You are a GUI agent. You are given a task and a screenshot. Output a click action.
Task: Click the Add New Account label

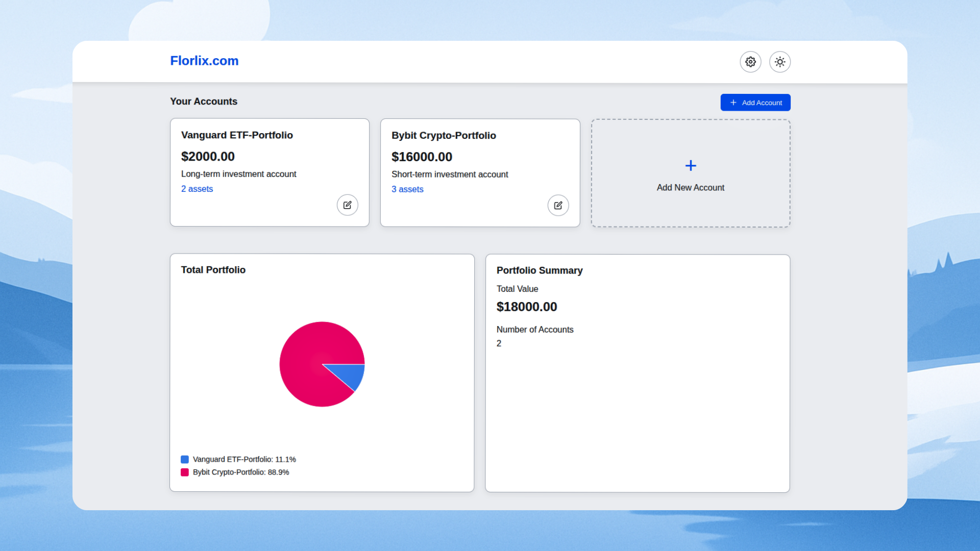(x=690, y=188)
